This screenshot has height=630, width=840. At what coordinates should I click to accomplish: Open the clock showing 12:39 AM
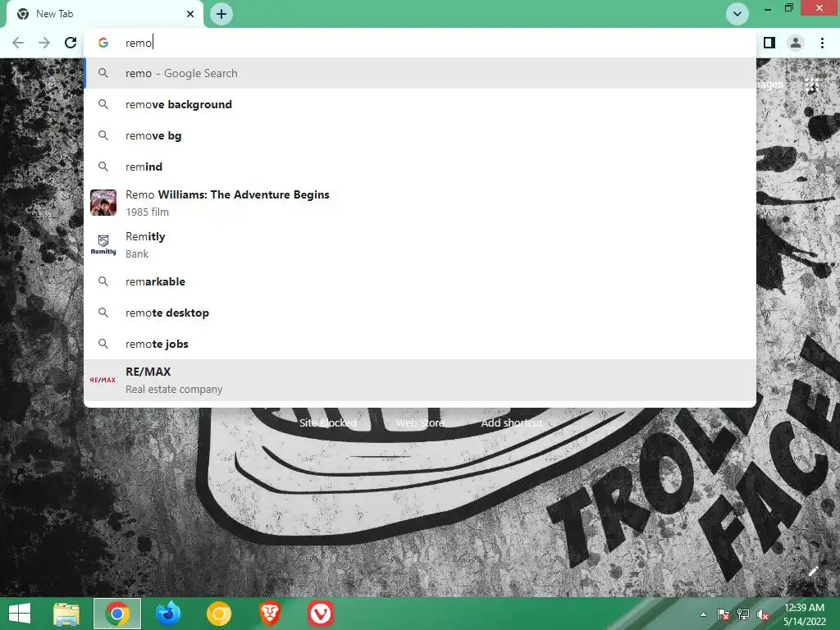tap(804, 614)
